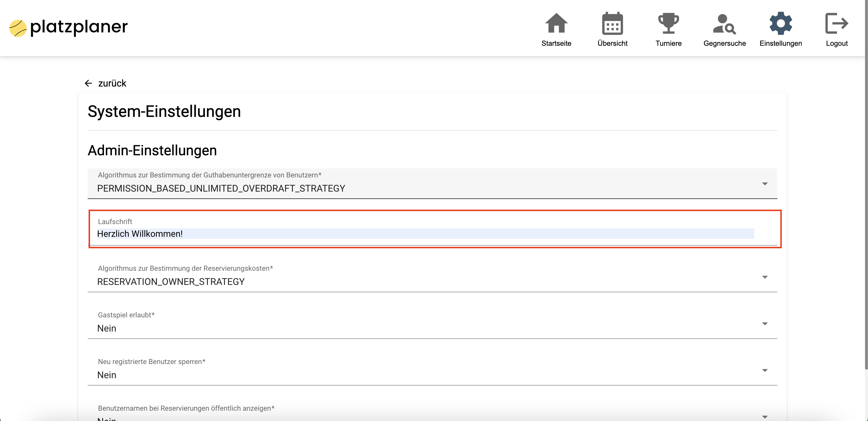Image resolution: width=868 pixels, height=421 pixels.
Task: Open the Übersicht calendar icon
Action: click(x=612, y=23)
